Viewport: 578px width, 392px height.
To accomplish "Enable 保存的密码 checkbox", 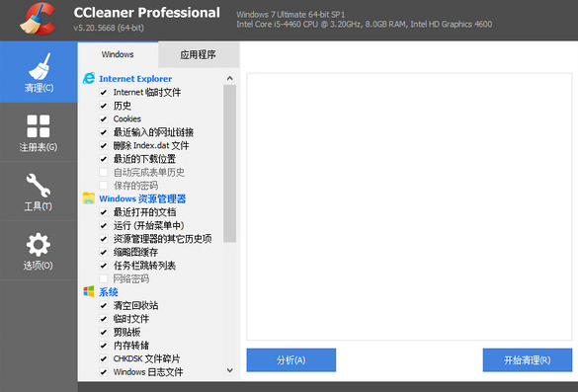I will point(104,186).
